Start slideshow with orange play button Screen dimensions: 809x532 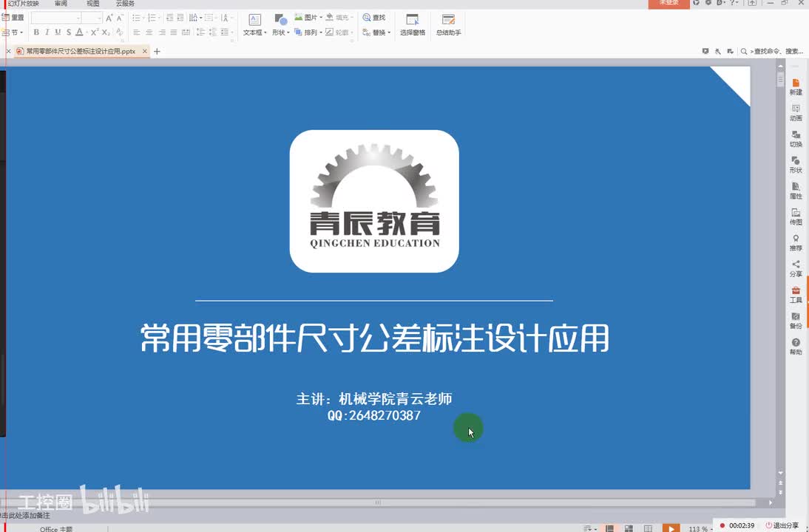671,528
